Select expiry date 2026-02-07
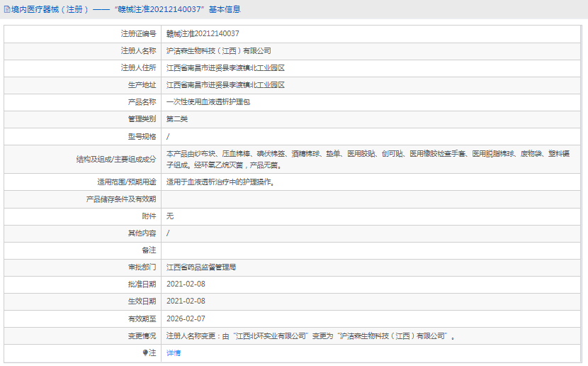The width and height of the screenshot is (588, 366). pyautogui.click(x=186, y=318)
